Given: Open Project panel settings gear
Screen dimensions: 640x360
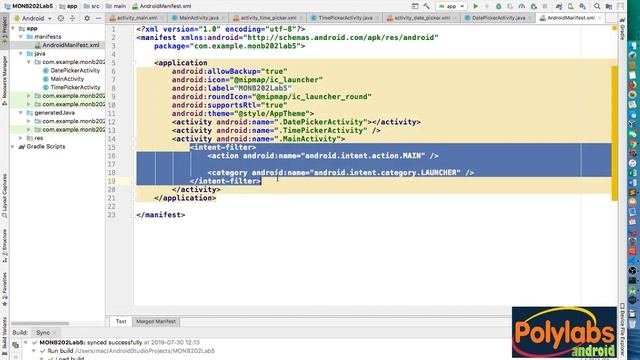Looking at the screenshot, I should click(87, 18).
